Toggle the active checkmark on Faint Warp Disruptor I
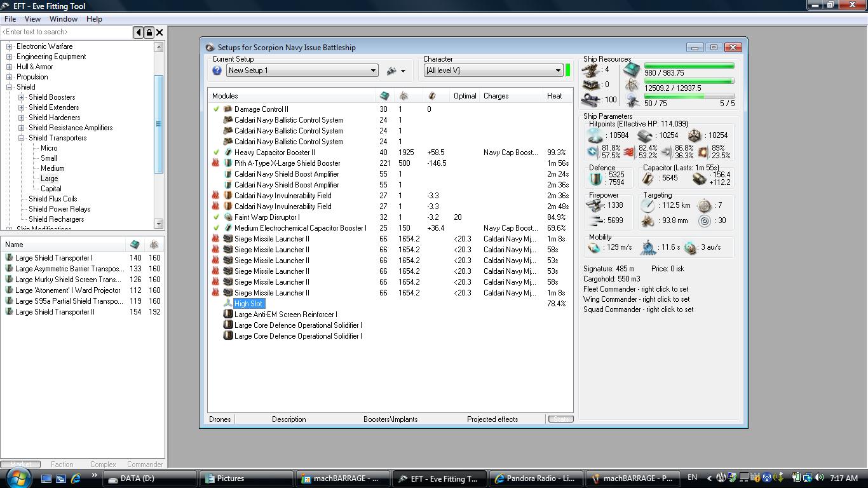The height and width of the screenshot is (488, 868). pos(216,217)
